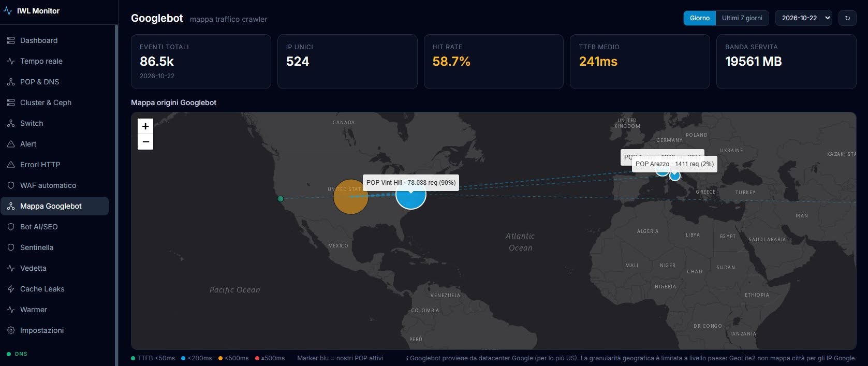Click the Mappa origini Googlebot heading
The image size is (868, 366).
pyautogui.click(x=174, y=103)
